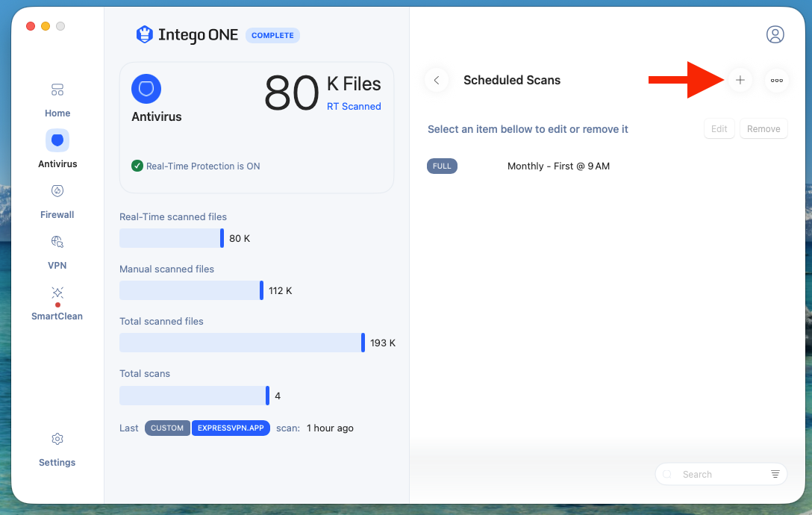Click the EXPRESSVPN.APP badge
The image size is (812, 515).
(x=231, y=428)
